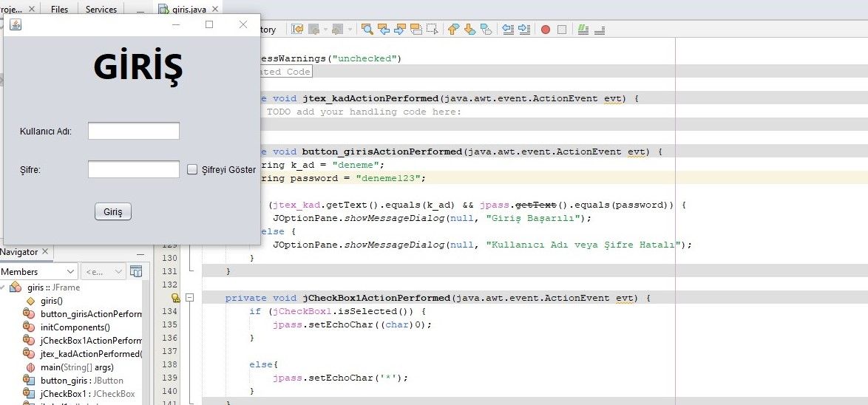This screenshot has width=868, height=405.
Task: Maximize the GİRİŞ window
Action: coord(209,24)
